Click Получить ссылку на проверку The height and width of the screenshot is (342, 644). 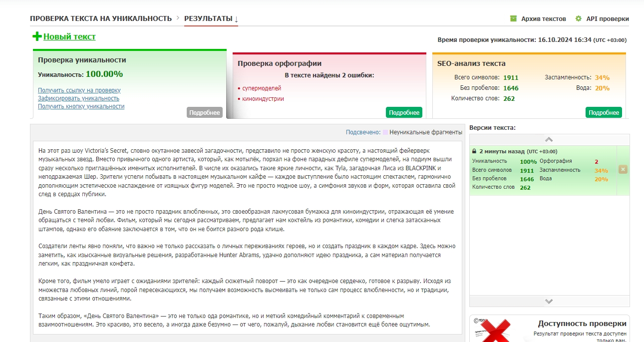[x=79, y=90]
